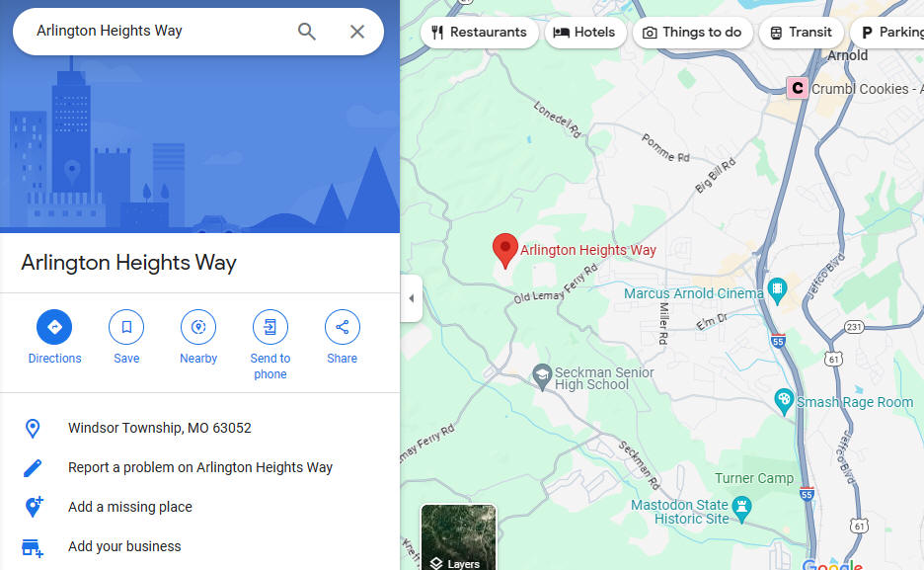Search Nearby places icon
The image size is (924, 570).
(x=198, y=327)
